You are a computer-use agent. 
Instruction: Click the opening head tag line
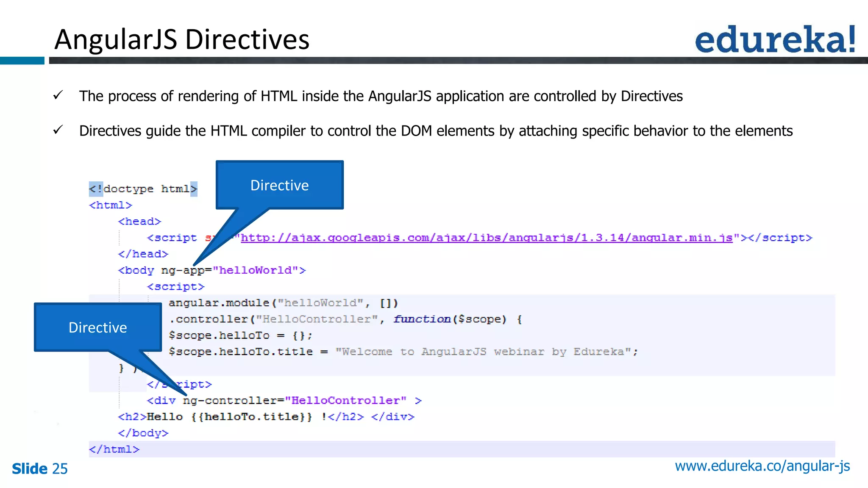pos(139,222)
